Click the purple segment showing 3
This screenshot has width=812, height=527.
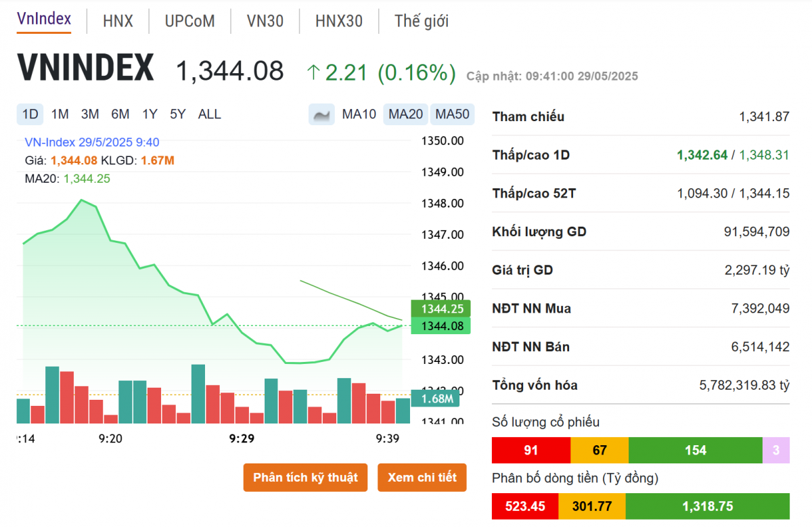click(x=776, y=451)
